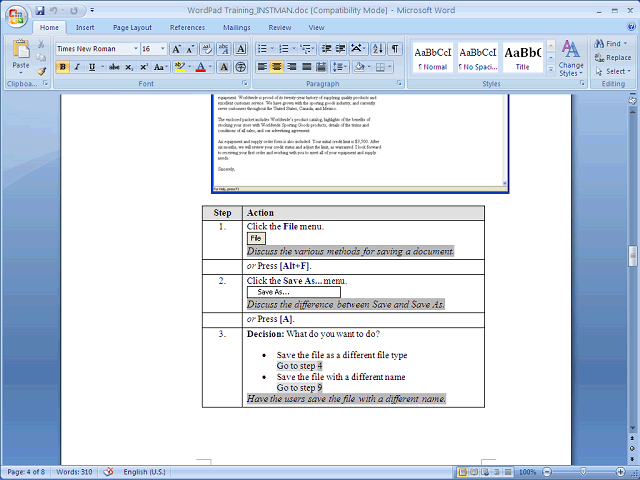Align text right

[x=291, y=67]
